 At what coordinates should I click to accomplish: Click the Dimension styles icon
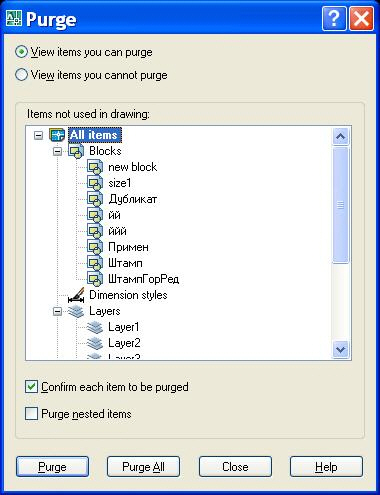[x=76, y=295]
